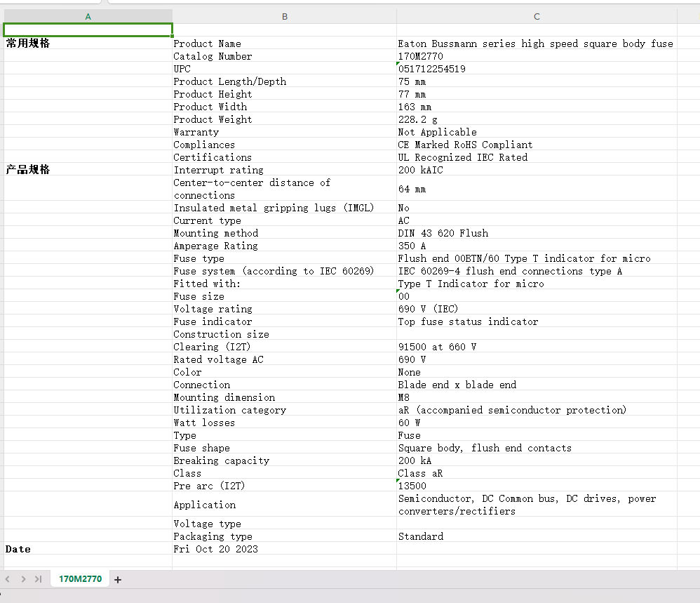Select the '75 mm' value
This screenshot has height=603, width=700.
click(537, 81)
